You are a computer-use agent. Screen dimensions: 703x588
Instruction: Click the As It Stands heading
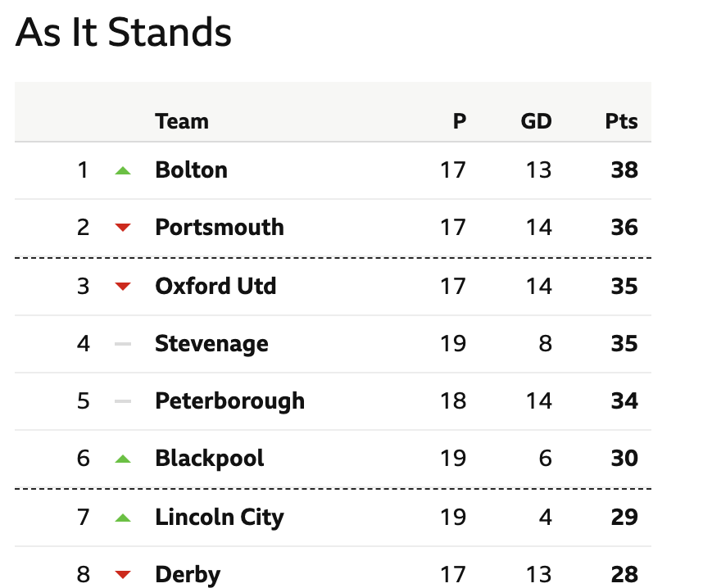123,32
